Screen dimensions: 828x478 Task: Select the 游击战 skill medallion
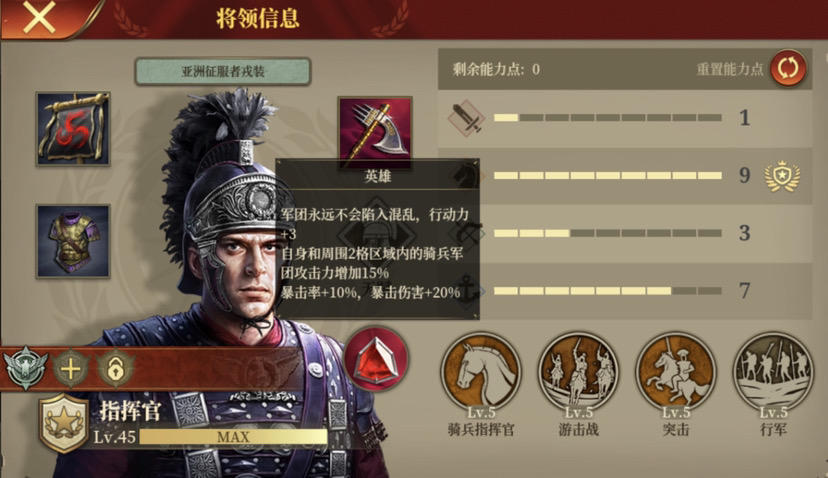[578, 372]
